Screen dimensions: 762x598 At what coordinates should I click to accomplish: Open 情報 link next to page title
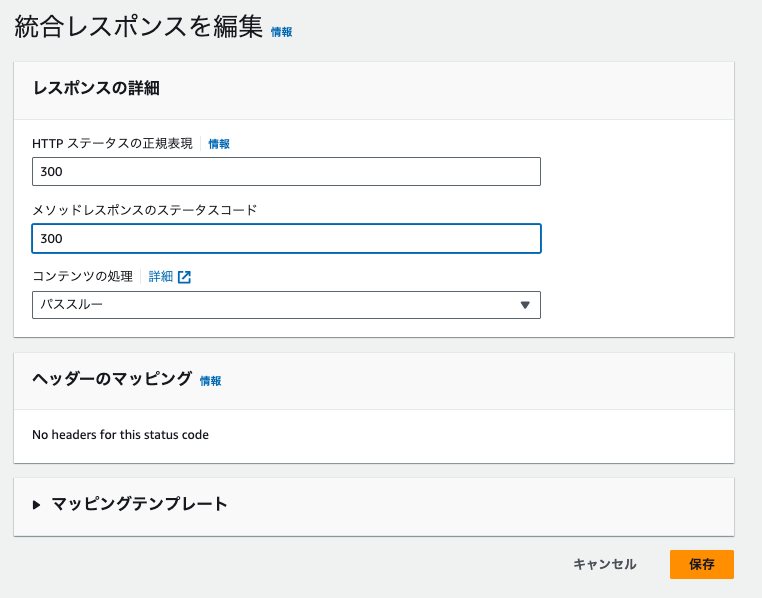tap(282, 32)
